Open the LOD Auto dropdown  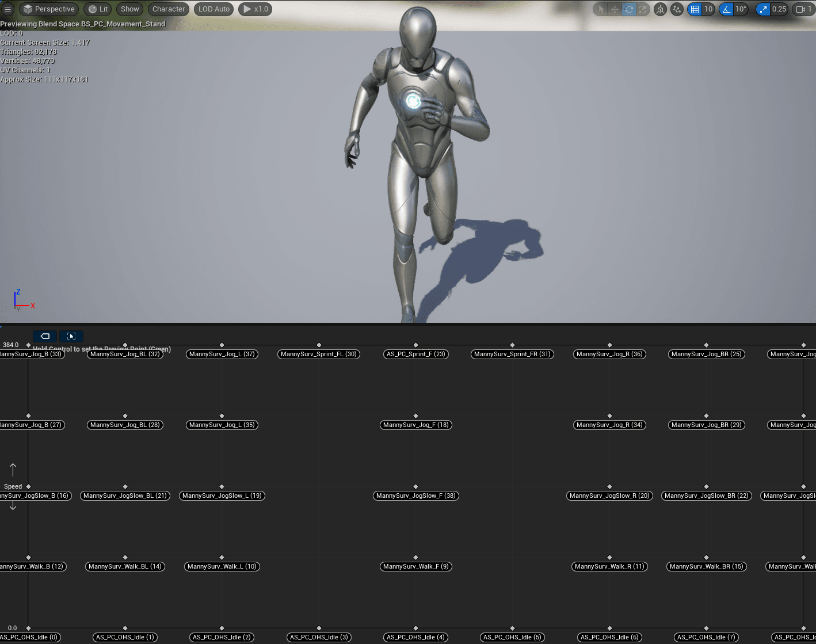214,9
